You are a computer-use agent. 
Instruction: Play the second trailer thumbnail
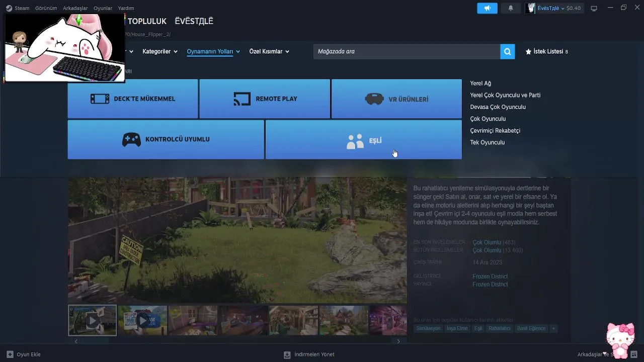point(142,320)
